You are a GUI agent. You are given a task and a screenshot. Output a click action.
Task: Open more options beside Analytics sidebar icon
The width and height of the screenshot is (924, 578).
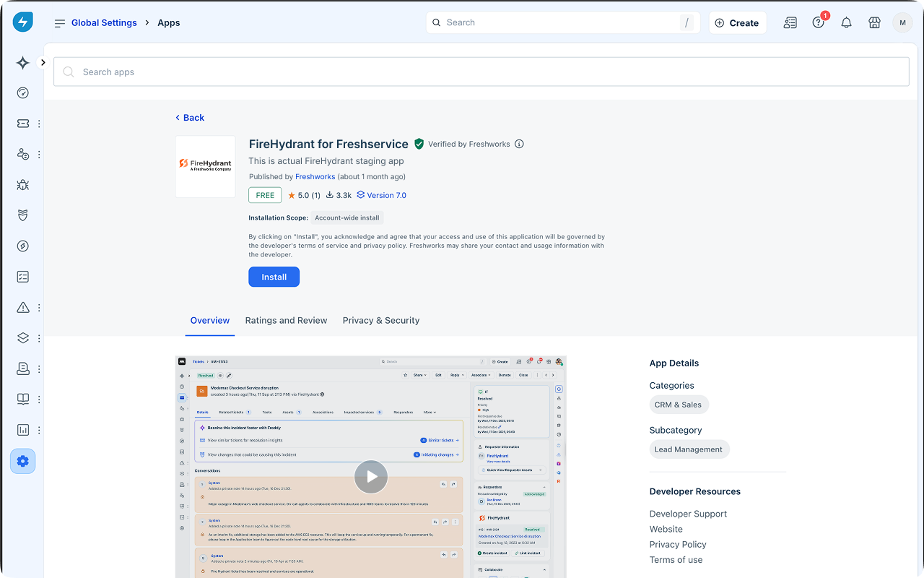tap(39, 430)
